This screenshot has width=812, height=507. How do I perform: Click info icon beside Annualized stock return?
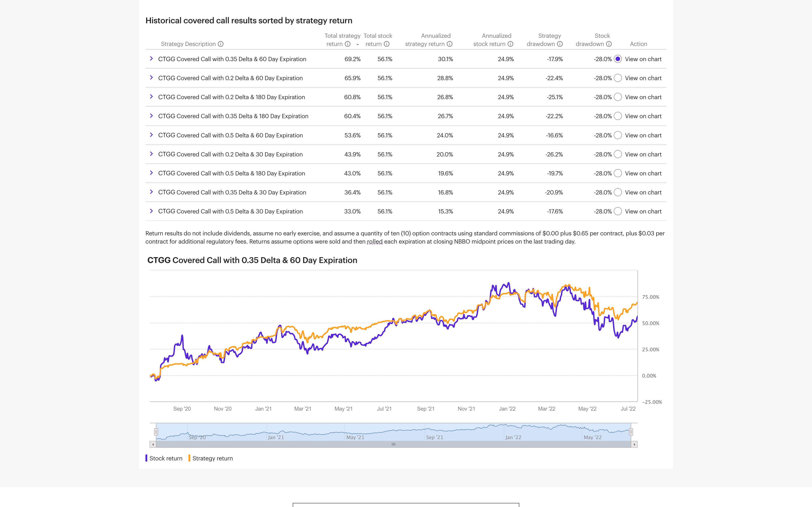point(510,44)
